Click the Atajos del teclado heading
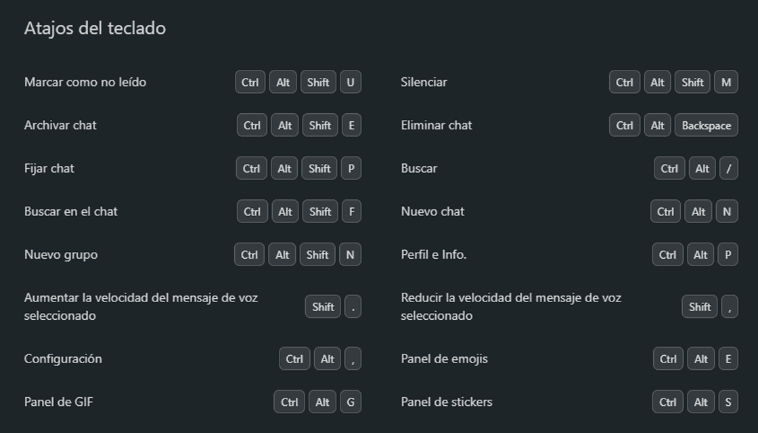Viewport: 758px width, 433px height. coord(95,29)
